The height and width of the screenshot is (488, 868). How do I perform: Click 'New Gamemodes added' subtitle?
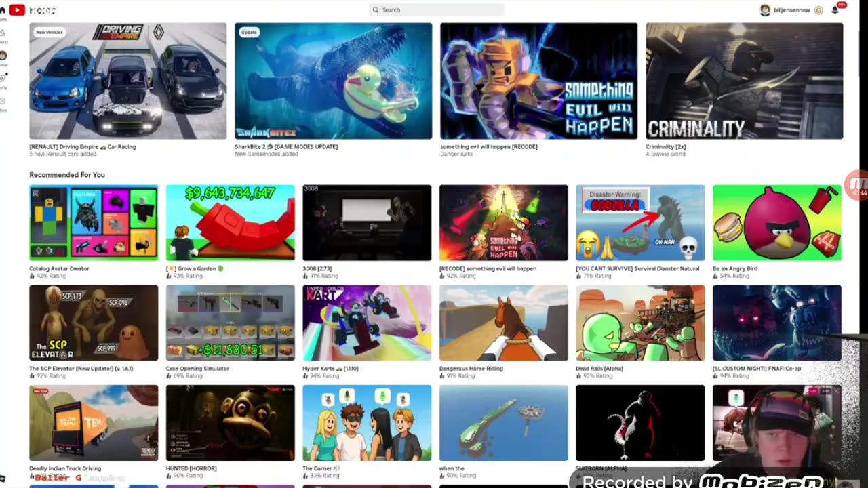(267, 155)
